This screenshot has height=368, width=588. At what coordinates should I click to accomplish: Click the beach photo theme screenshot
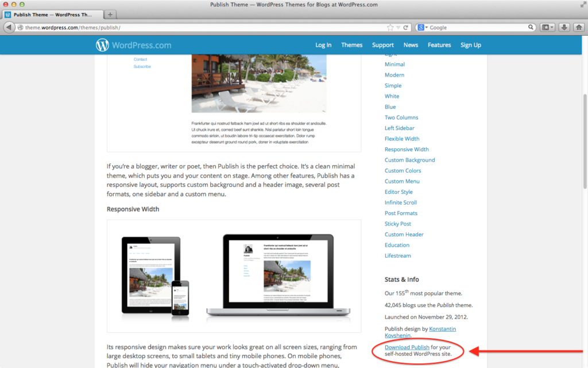259,83
